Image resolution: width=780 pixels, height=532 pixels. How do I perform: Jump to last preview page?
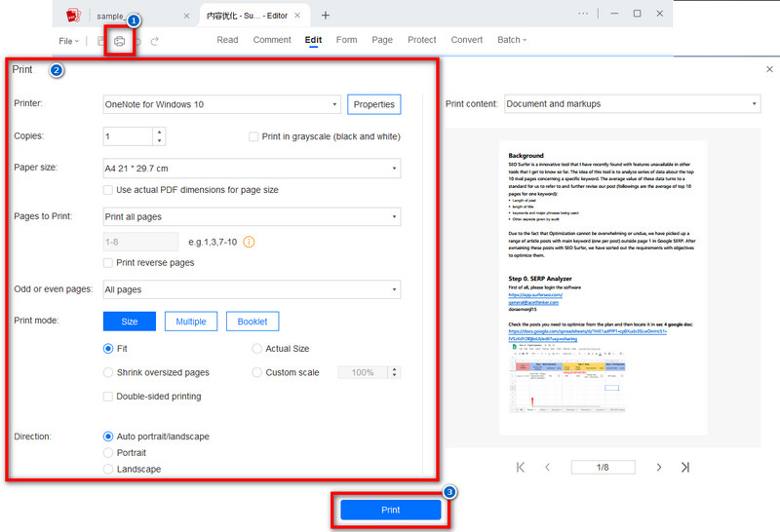[685, 468]
